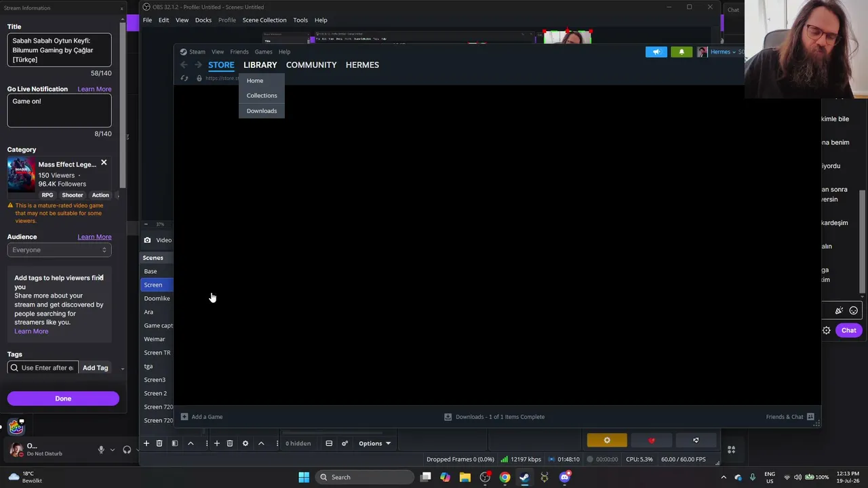Click stream Title text field
This screenshot has height=488, width=868.
[x=59, y=50]
